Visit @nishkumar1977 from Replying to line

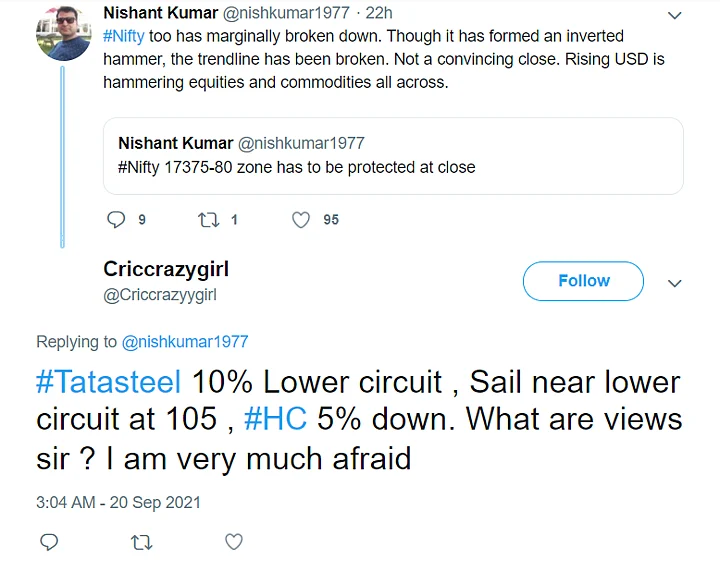pos(185,341)
